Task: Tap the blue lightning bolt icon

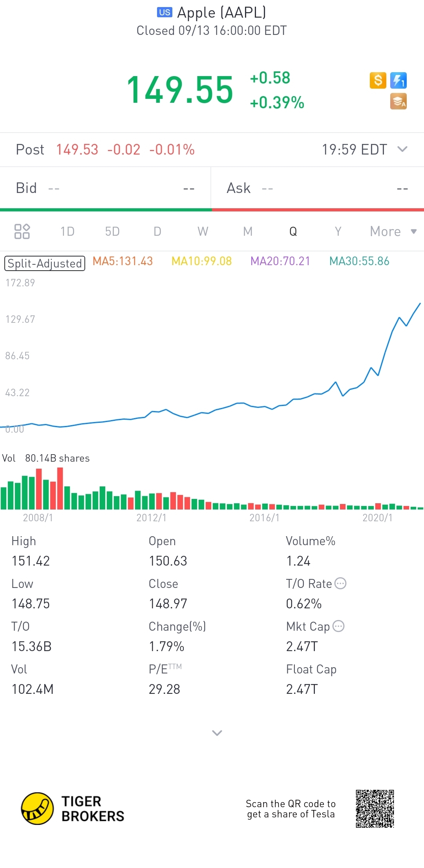Action: point(398,80)
